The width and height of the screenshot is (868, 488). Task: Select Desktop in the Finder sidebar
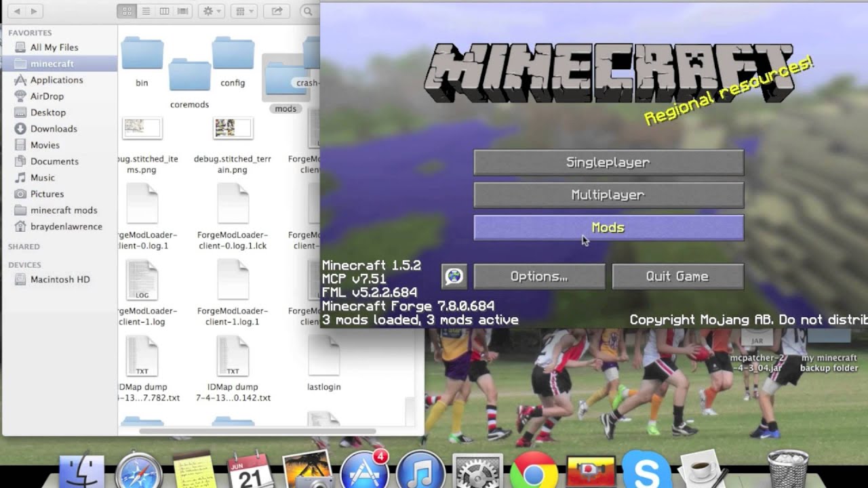48,113
